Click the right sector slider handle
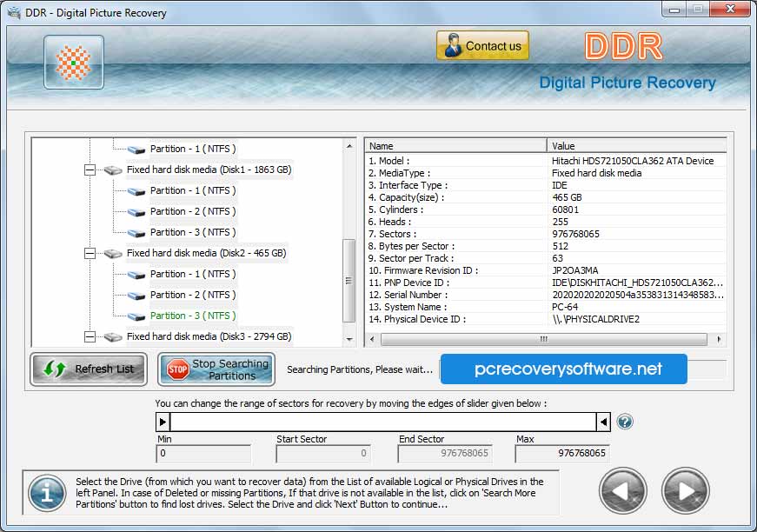 (603, 422)
